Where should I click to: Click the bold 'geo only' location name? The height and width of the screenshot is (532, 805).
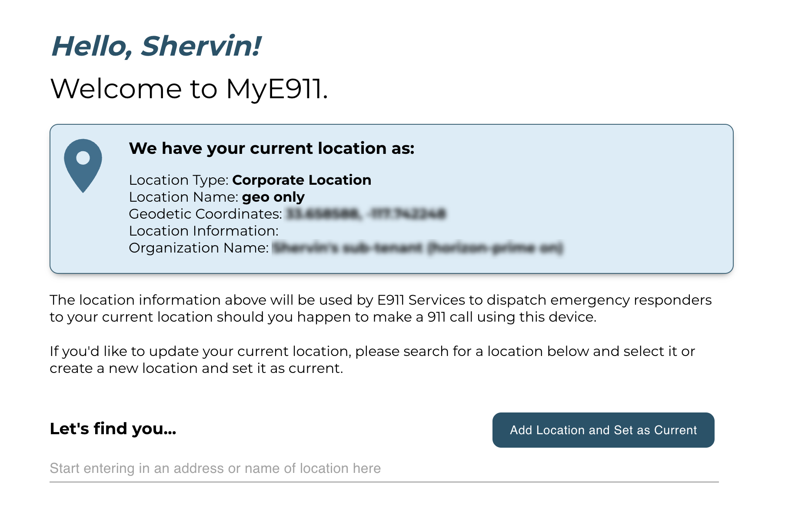point(273,197)
